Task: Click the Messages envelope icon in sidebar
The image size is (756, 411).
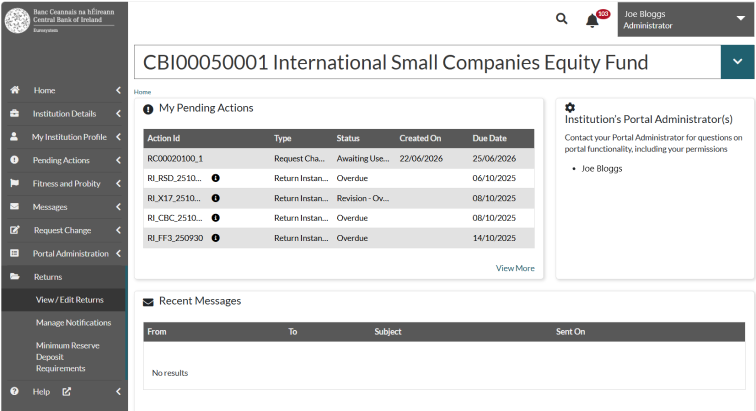Action: point(14,206)
